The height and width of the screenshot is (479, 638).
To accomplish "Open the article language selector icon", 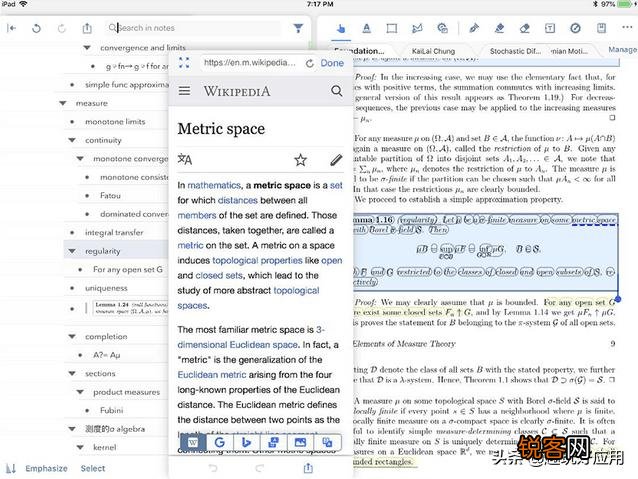I will [185, 160].
